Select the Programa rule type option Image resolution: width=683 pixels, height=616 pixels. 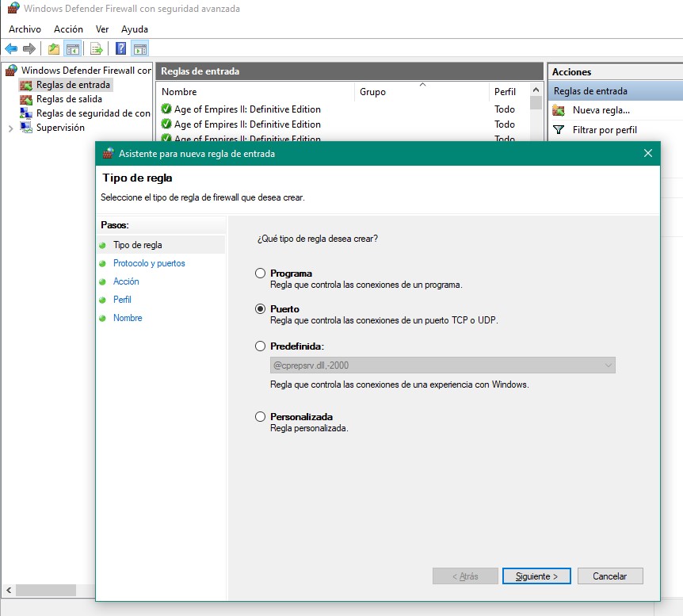(x=261, y=274)
